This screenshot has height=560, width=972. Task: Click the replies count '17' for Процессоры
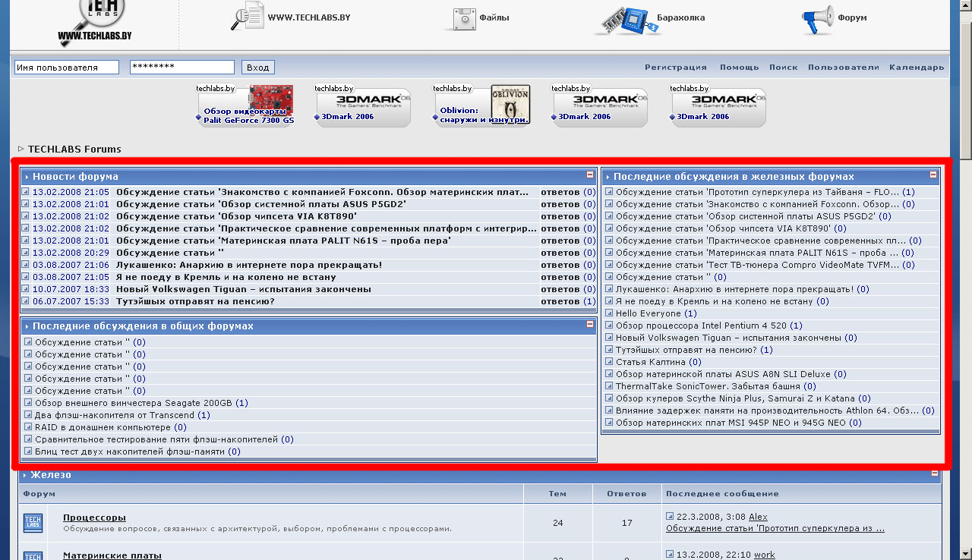626,523
